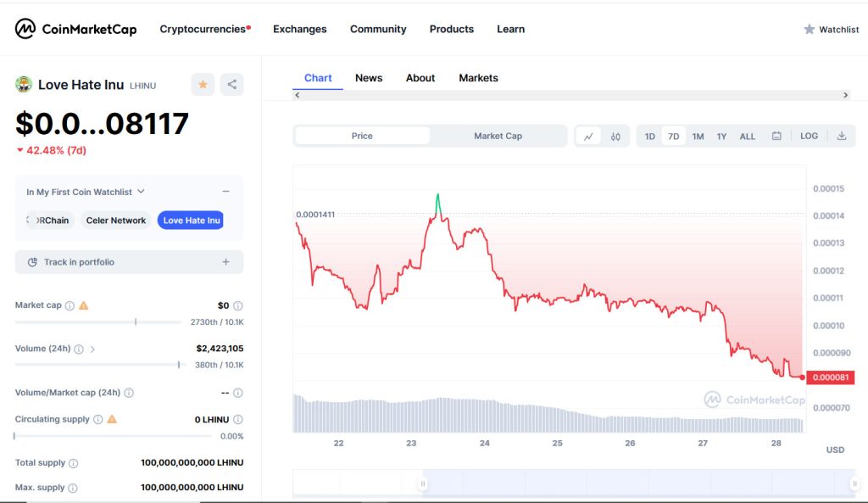Click Market cap info icon

coord(70,306)
